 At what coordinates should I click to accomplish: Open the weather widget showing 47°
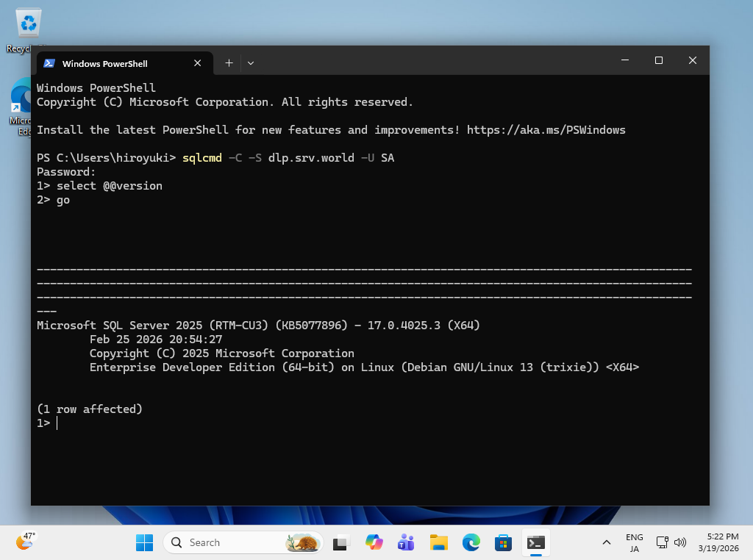[26, 542]
